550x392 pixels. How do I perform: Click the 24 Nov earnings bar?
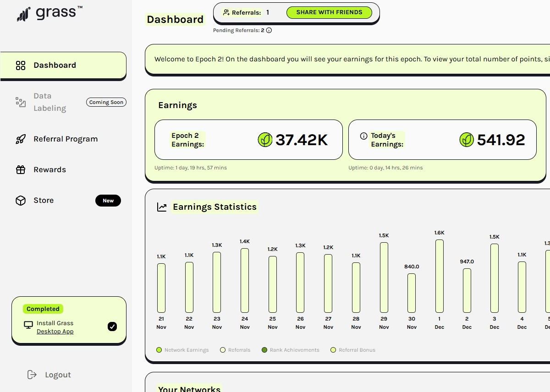[x=245, y=280]
